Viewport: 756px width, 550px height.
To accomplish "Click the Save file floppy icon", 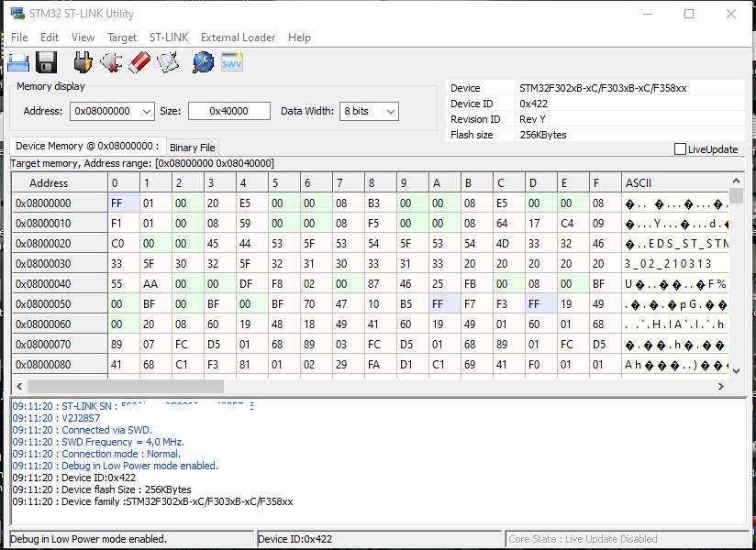I will (47, 62).
